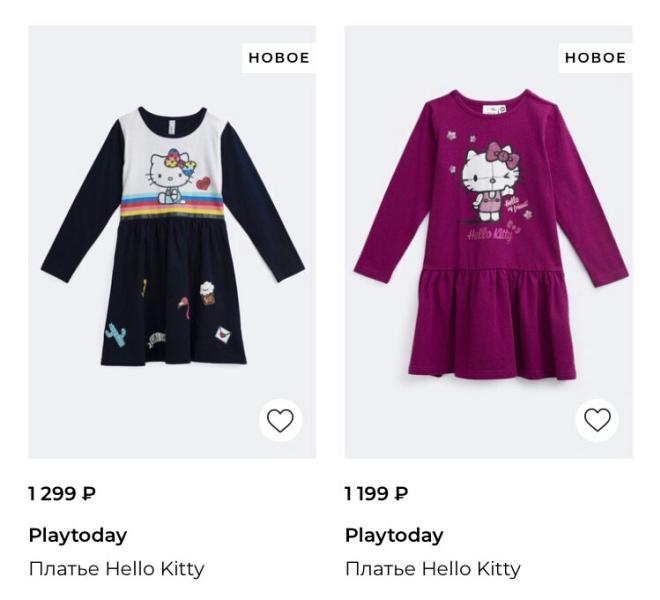Click the pink flamingo patch on the navy skirt
The width and height of the screenshot is (660, 600).
click(186, 304)
